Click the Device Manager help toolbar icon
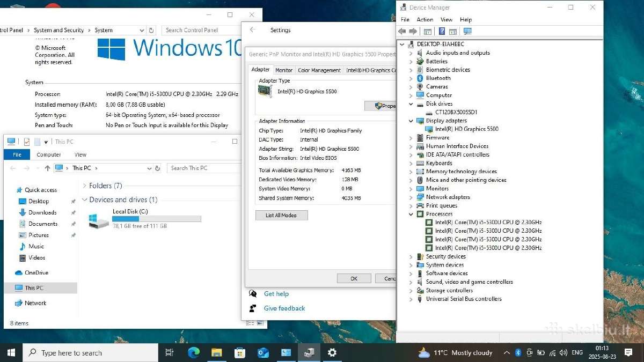The height and width of the screenshot is (362, 644). tap(442, 32)
